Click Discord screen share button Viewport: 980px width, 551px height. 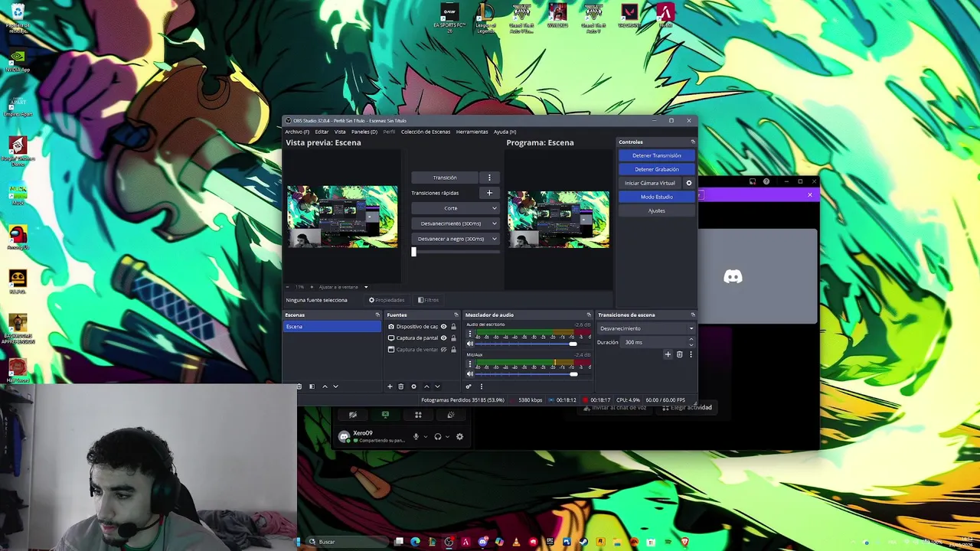click(x=385, y=415)
